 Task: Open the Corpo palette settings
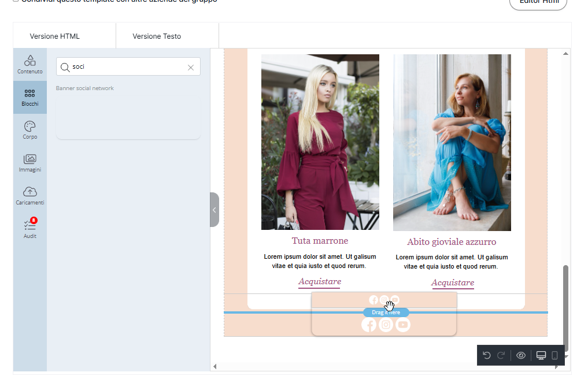(x=29, y=130)
